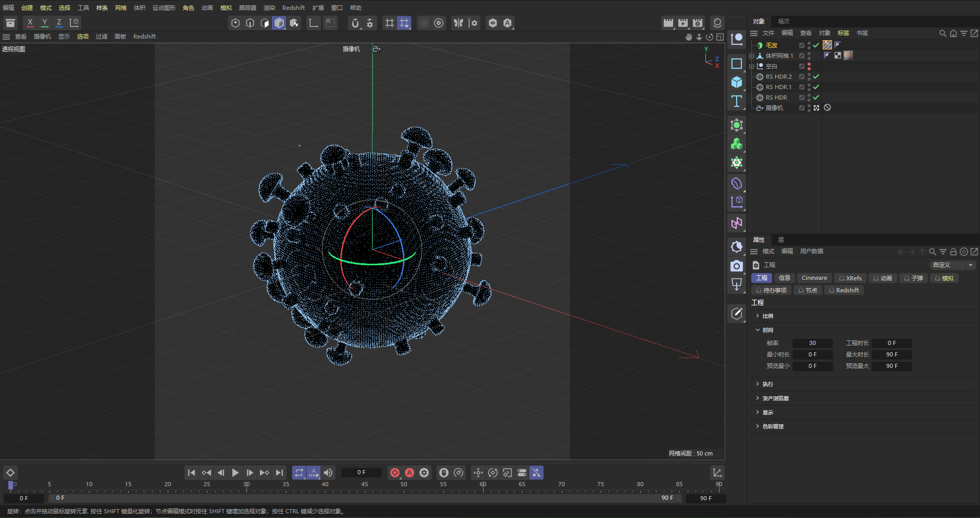The image size is (980, 518).
Task: Select the Cube primitive icon in side palette
Action: (x=737, y=82)
